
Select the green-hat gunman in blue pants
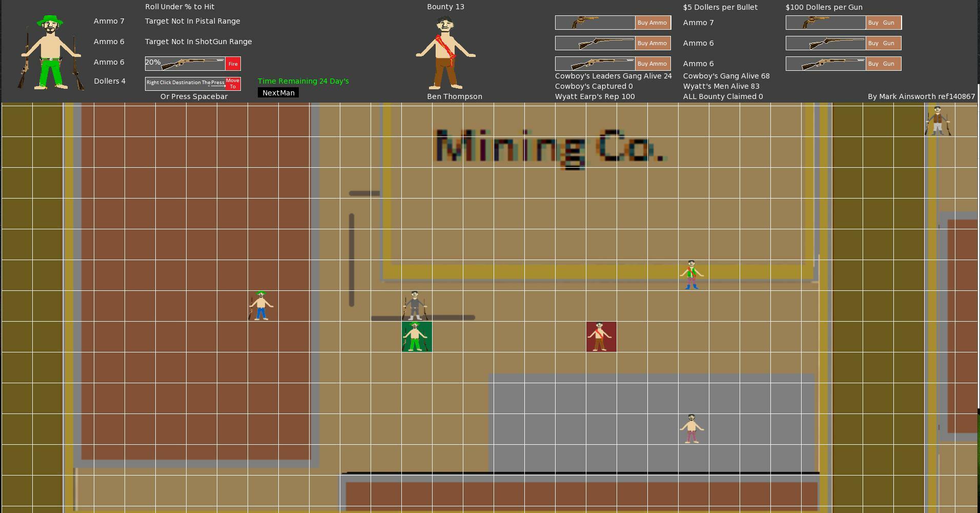pos(261,306)
